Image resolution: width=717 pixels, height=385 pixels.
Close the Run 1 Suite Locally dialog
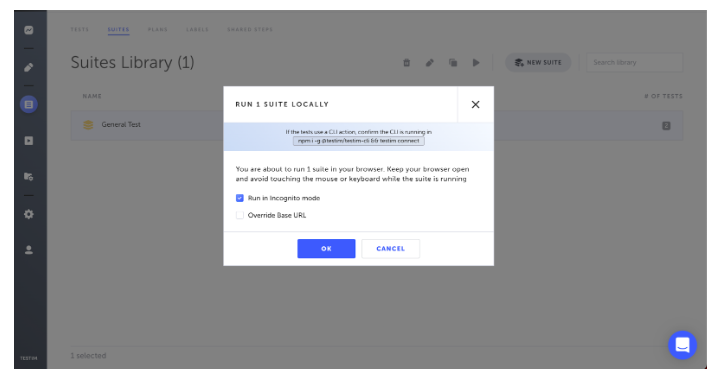pos(476,104)
